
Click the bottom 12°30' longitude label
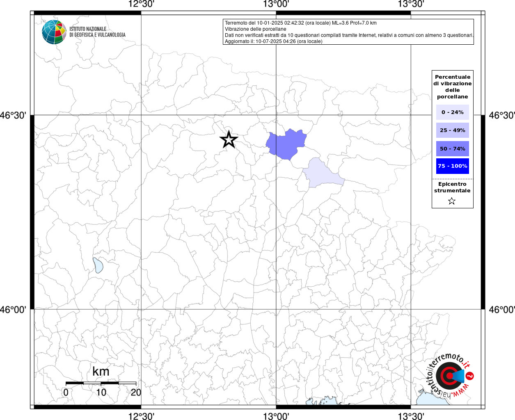coord(141,416)
